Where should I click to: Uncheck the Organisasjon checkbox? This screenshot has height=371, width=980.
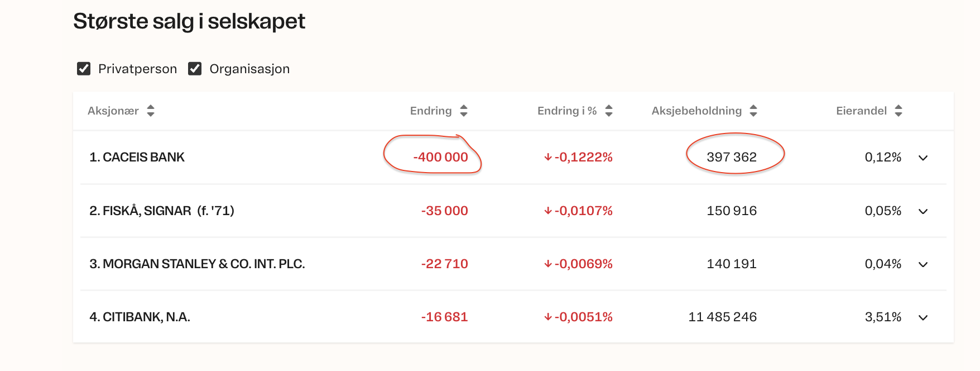(195, 69)
